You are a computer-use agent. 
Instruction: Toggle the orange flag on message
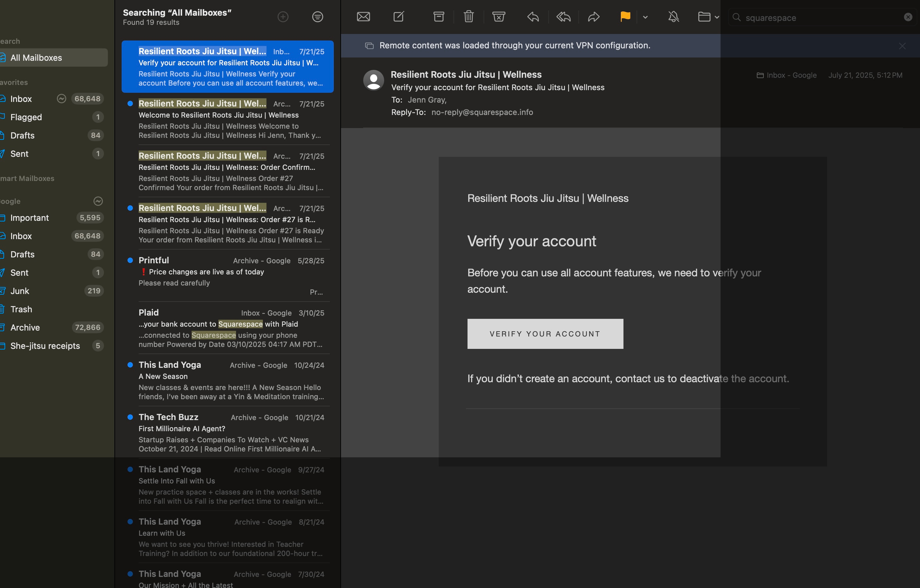625,17
